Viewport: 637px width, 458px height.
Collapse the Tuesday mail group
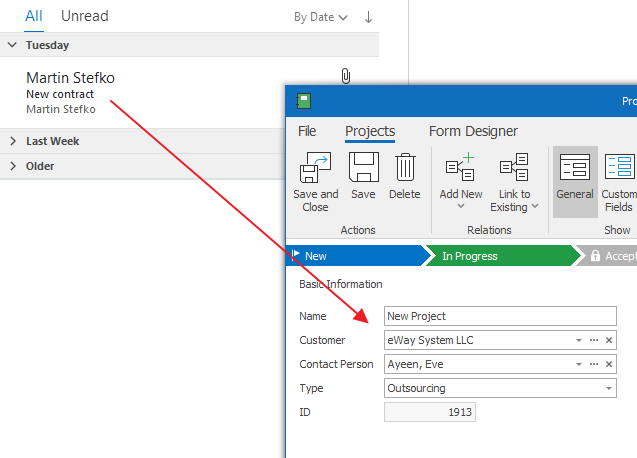(13, 45)
